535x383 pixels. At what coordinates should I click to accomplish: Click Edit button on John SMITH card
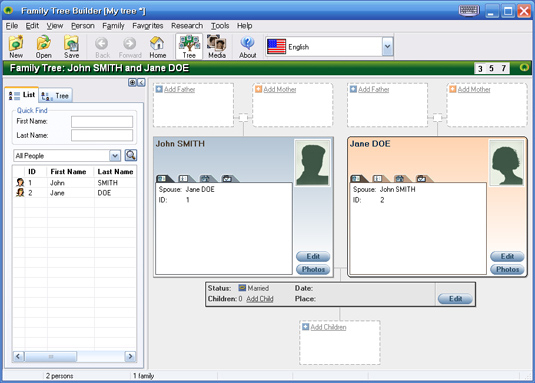coord(313,256)
